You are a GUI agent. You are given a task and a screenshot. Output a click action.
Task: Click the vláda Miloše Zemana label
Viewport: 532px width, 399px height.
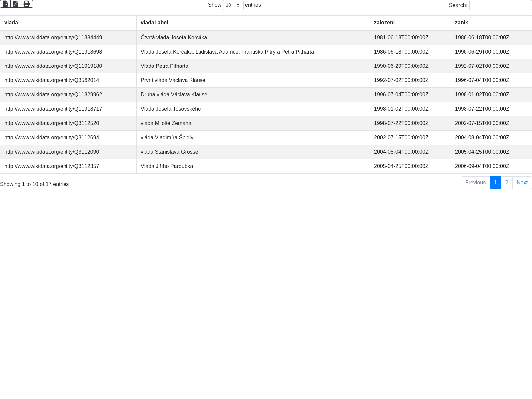click(166, 123)
